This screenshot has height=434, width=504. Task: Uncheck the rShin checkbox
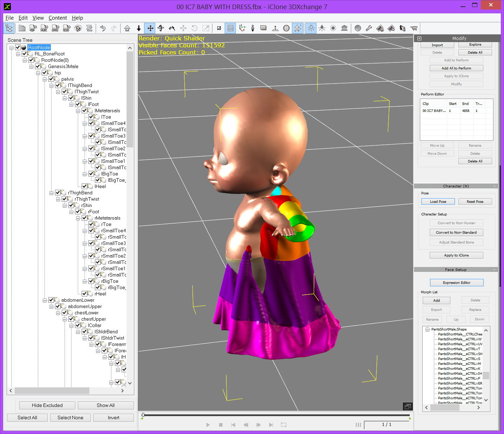pos(71,205)
